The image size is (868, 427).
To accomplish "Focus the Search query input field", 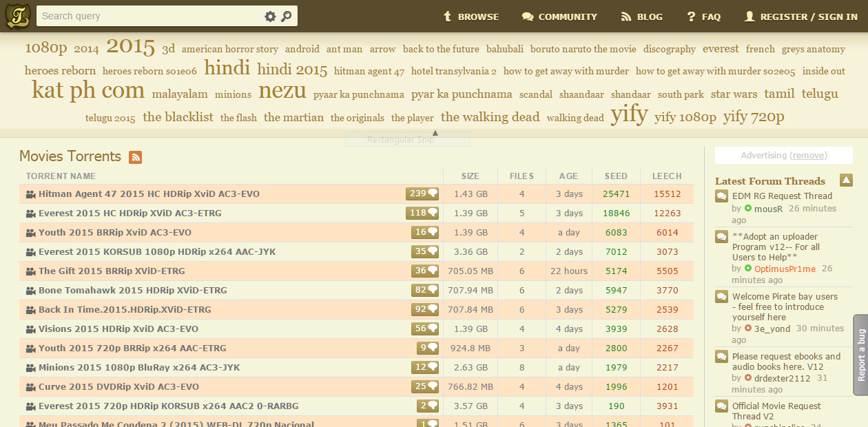I will [x=148, y=17].
